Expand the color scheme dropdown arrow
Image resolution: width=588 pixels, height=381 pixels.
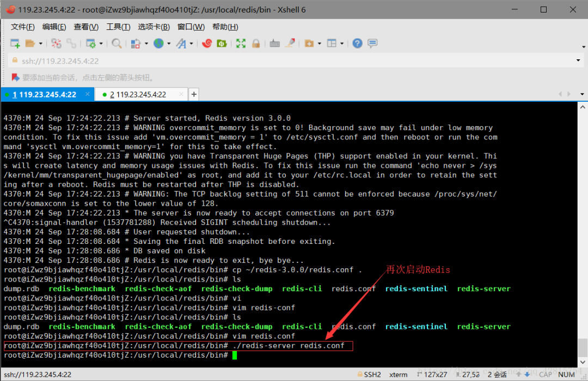(146, 44)
